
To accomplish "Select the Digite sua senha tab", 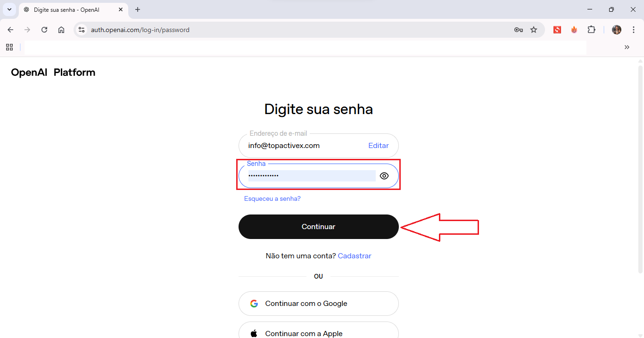I will (x=71, y=9).
